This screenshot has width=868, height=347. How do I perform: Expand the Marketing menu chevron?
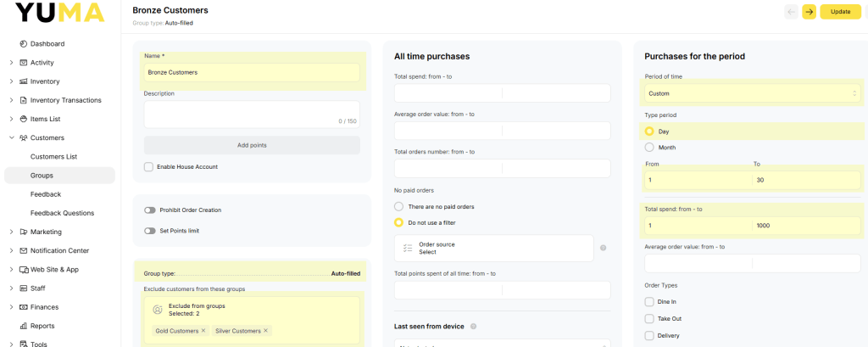tap(12, 232)
